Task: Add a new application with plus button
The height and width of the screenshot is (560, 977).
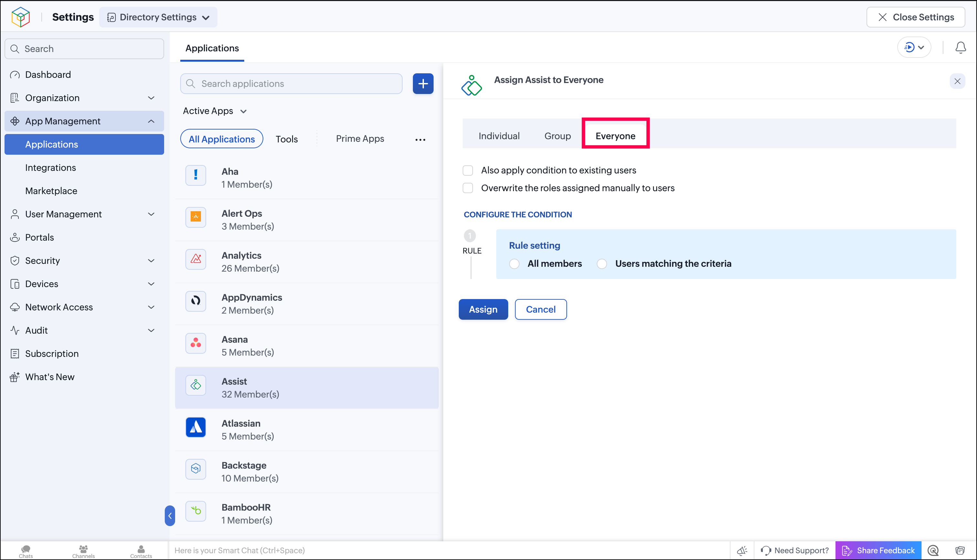Action: 423,83
